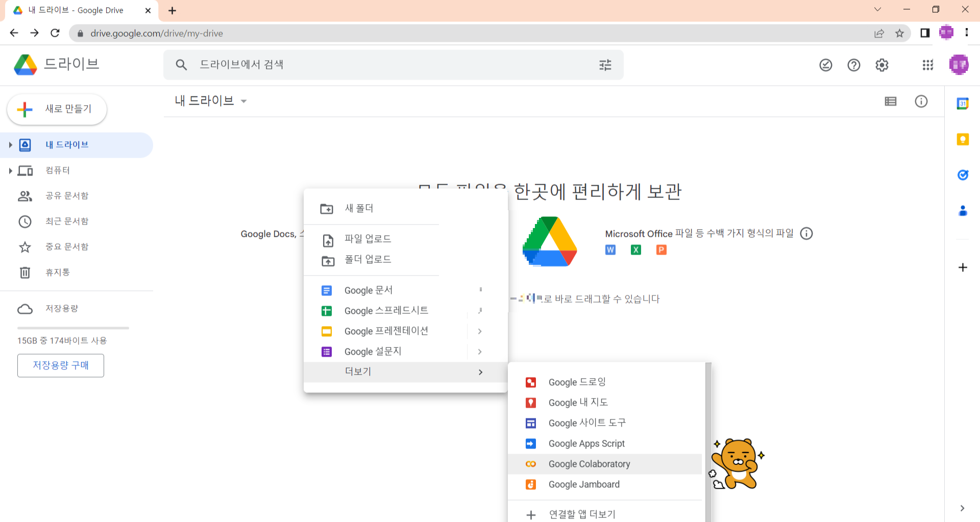
Task: Open 공유 문서함 in sidebar
Action: pos(77,196)
